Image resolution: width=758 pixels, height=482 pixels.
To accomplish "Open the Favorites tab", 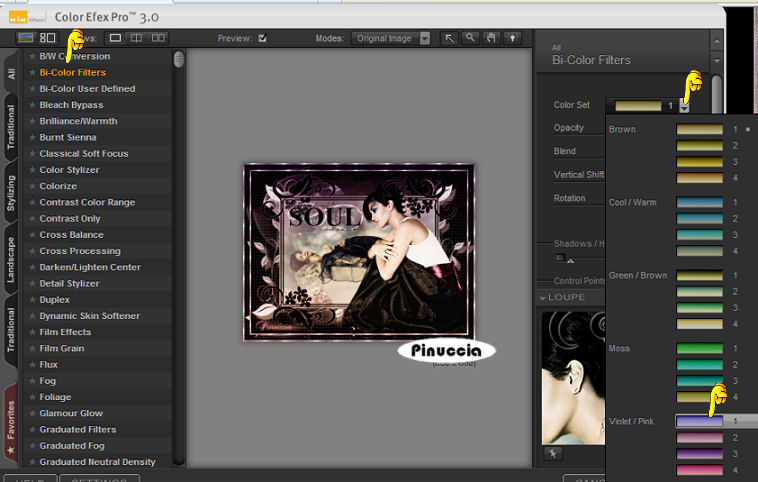I will tap(11, 425).
